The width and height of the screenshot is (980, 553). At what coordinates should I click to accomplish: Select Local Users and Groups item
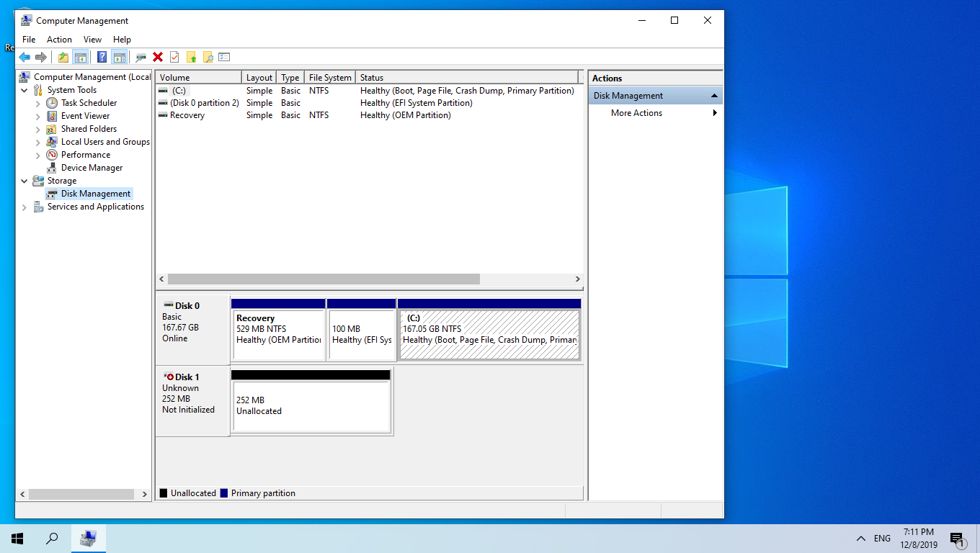tap(105, 142)
